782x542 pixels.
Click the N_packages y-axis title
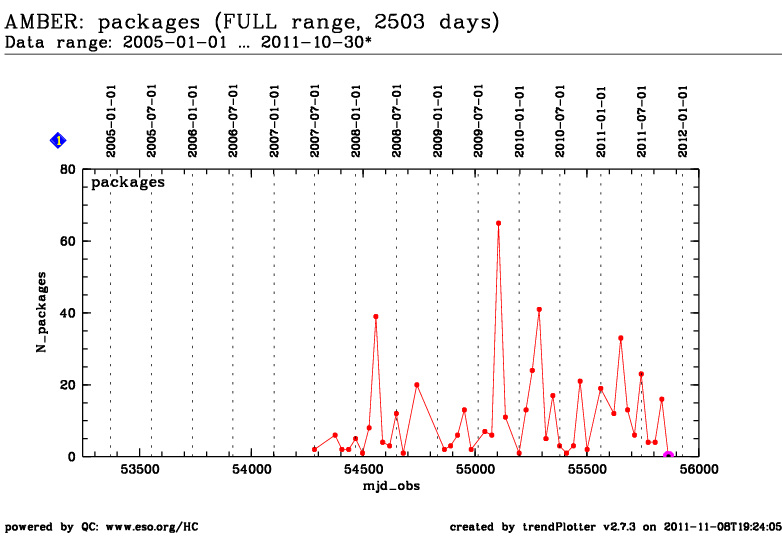tap(43, 312)
